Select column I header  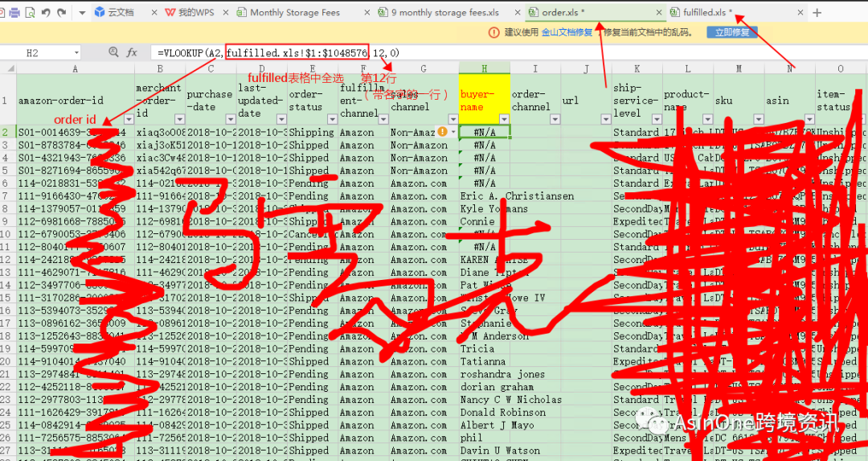[535, 68]
